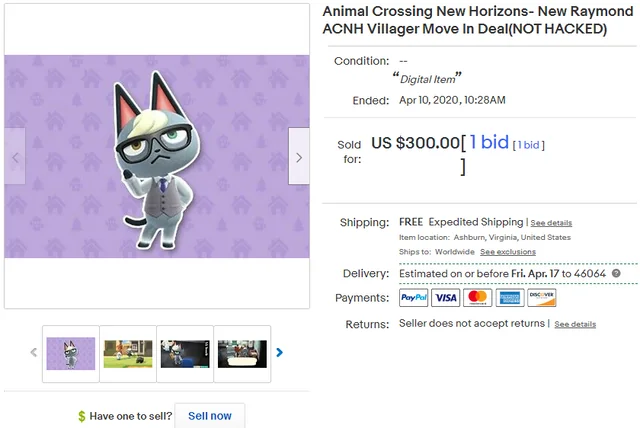Screen dimensions: 640x428
Task: Click the American Express card icon
Action: [510, 298]
